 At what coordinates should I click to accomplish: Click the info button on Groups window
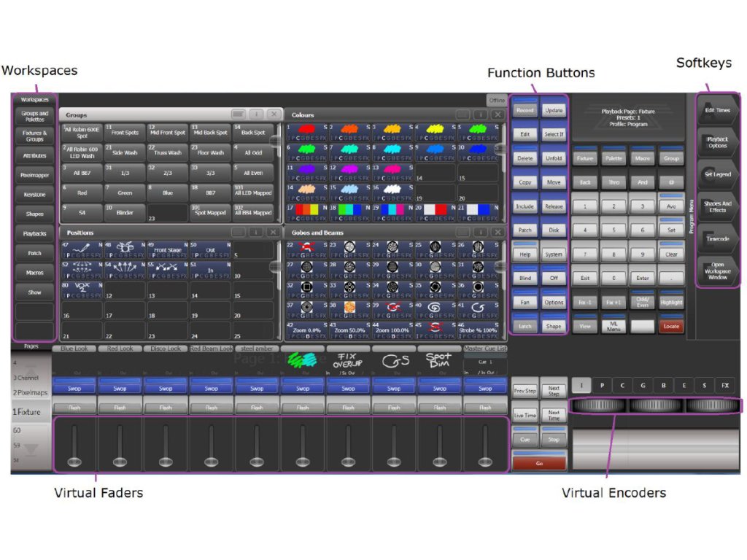[255, 114]
